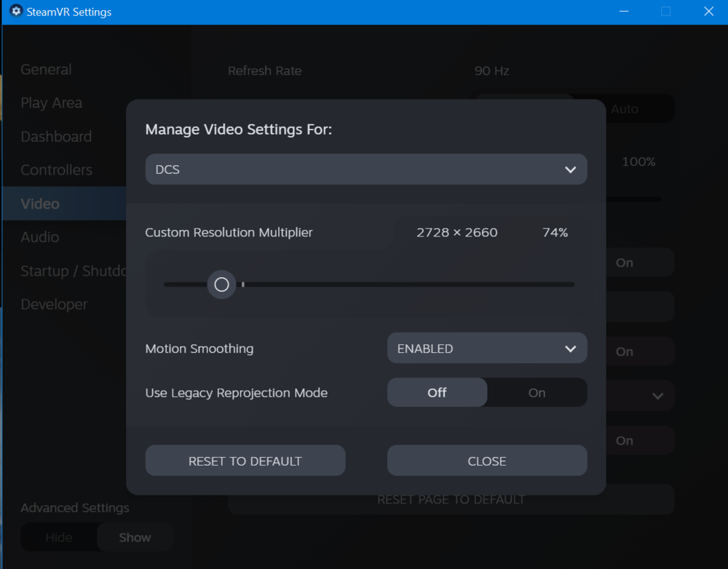Click the 90 Hz refresh rate value

pyautogui.click(x=491, y=71)
